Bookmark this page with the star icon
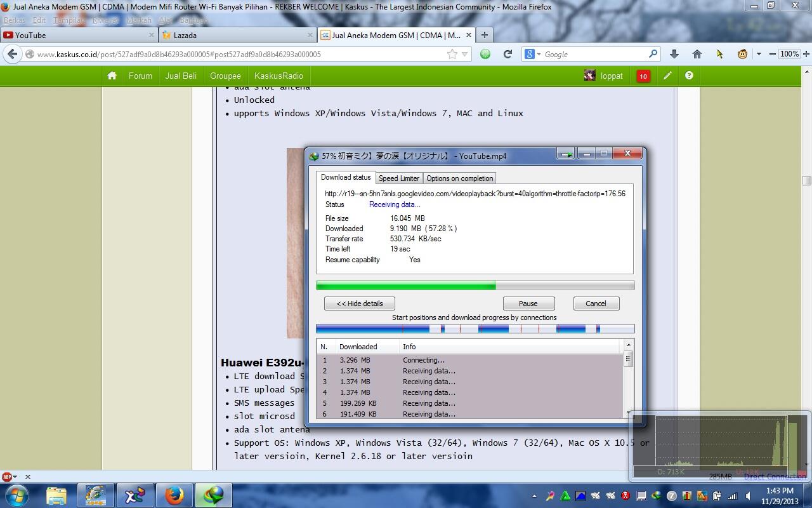The image size is (812, 508). pyautogui.click(x=452, y=54)
